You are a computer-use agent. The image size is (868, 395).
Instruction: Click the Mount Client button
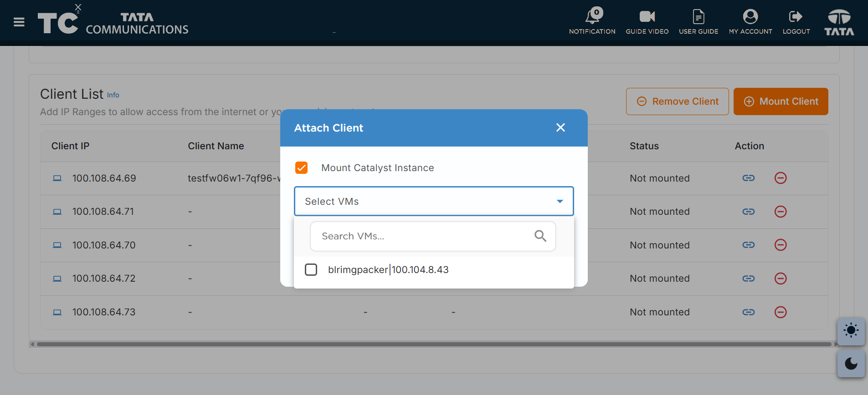click(x=781, y=101)
